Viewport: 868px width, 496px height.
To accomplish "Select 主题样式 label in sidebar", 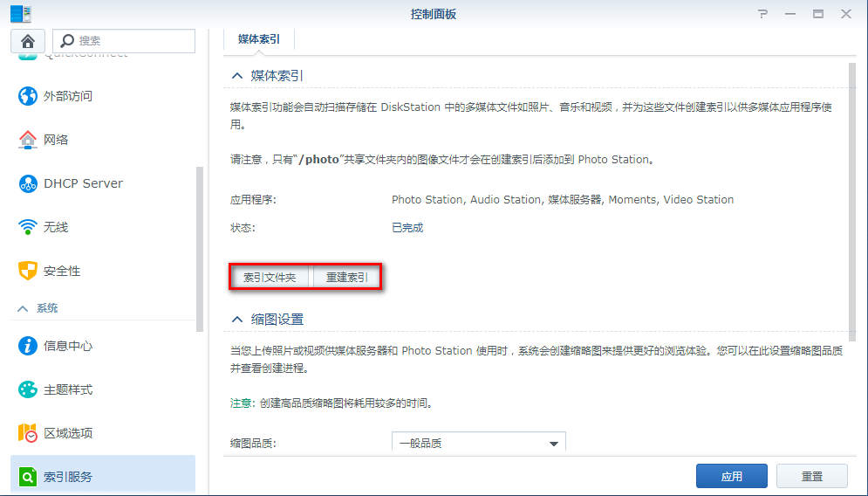I will point(67,389).
